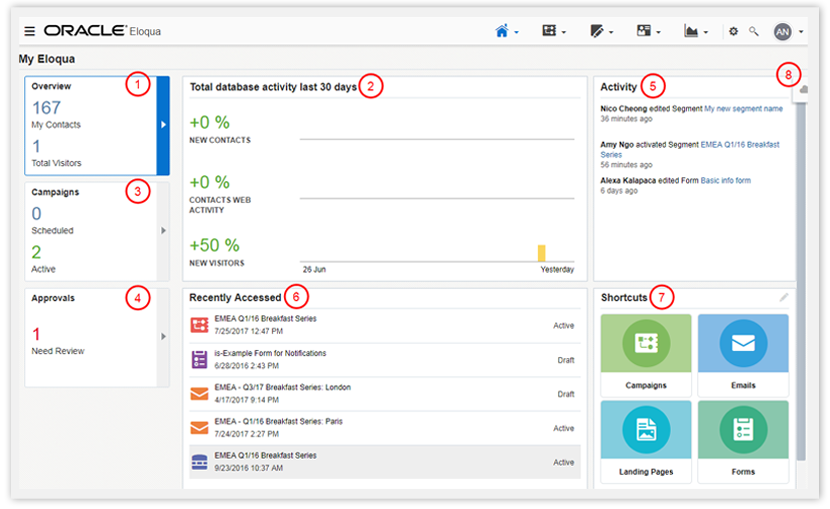Image resolution: width=830 pixels, height=509 pixels.
Task: Click segment icon for 9/23/2016 Breakfast Series row
Action: tap(200, 462)
